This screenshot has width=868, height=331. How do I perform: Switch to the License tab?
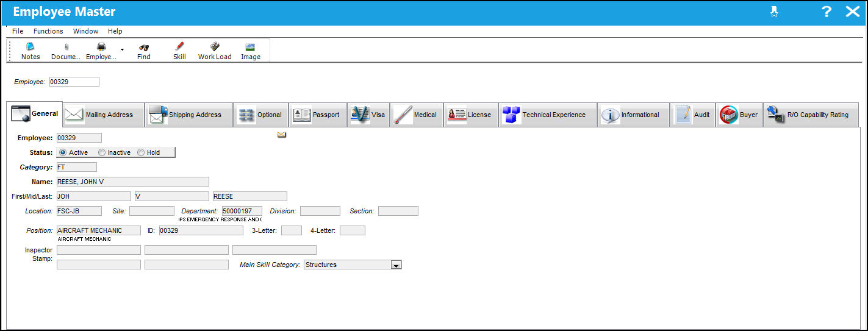click(470, 115)
